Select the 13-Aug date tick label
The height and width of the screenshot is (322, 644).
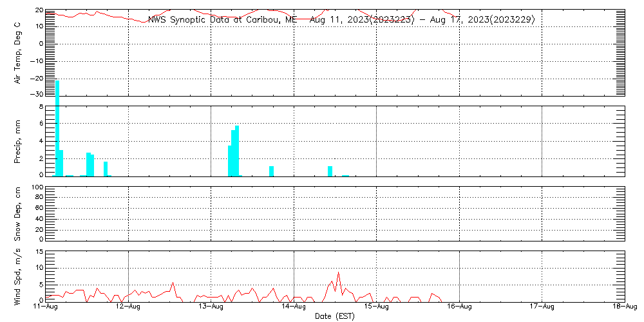pyautogui.click(x=211, y=307)
